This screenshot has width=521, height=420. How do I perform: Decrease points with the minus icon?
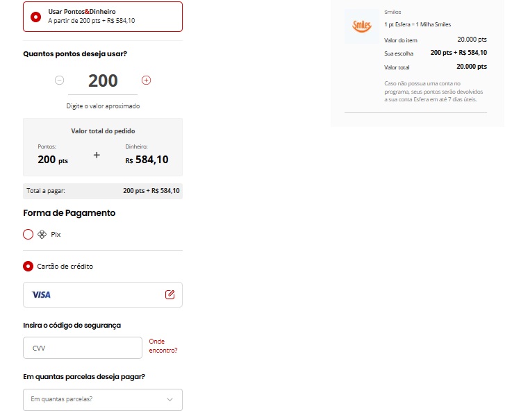click(x=59, y=81)
